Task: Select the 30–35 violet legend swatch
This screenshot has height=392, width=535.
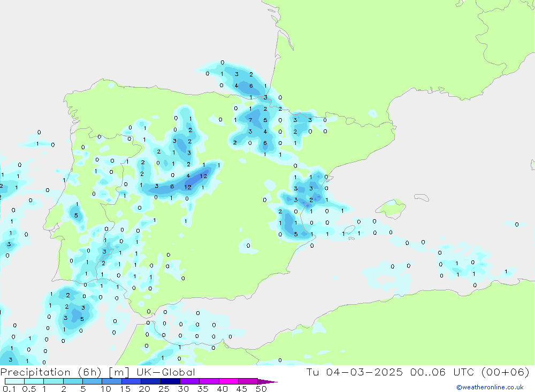Action: (x=190, y=381)
